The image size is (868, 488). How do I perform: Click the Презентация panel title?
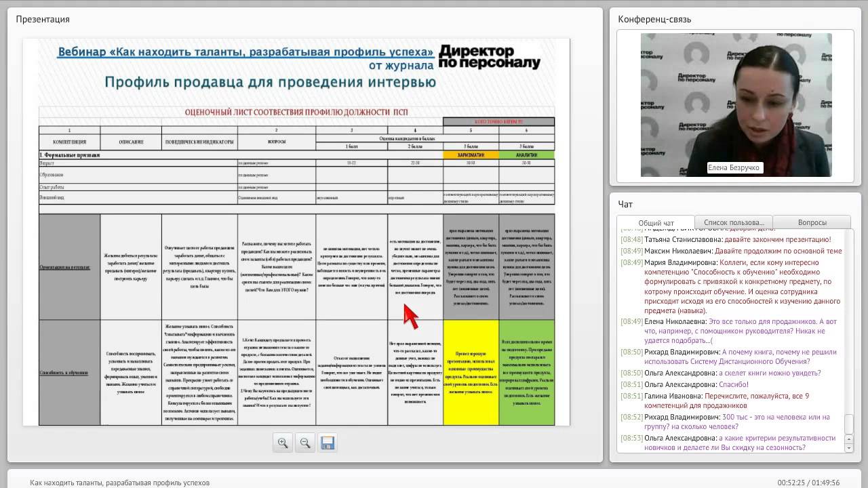tap(43, 19)
